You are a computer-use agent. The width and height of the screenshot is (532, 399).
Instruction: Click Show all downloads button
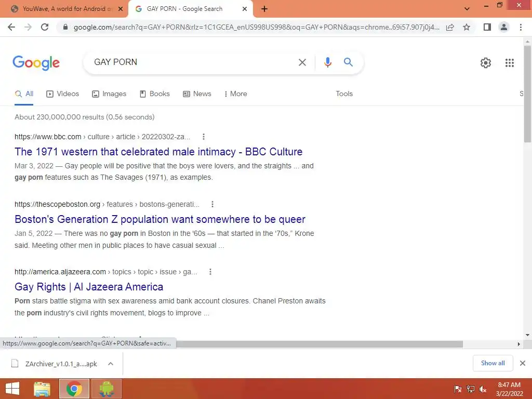[x=493, y=363]
